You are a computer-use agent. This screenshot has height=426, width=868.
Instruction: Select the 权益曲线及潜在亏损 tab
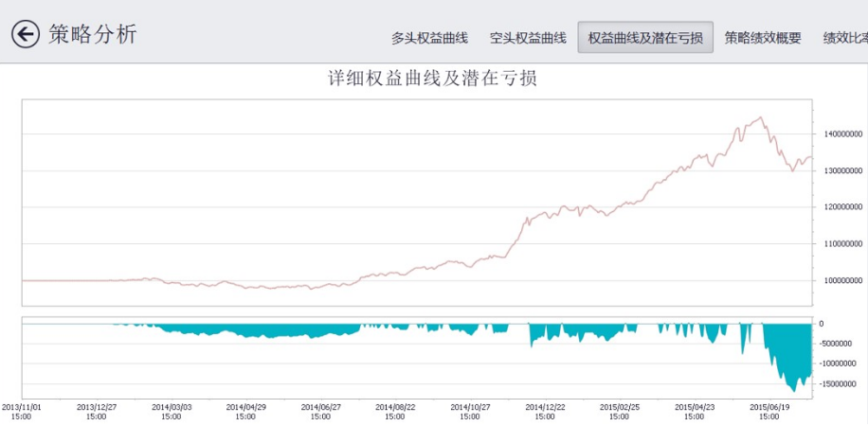(645, 38)
